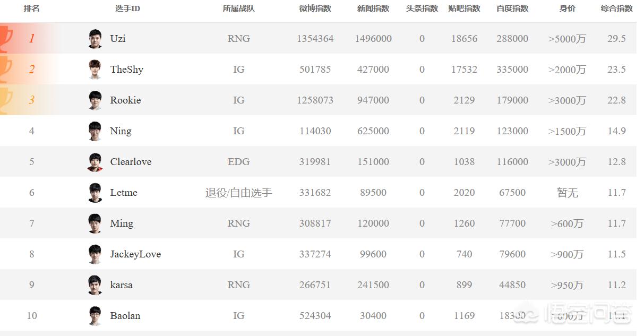Sort by 微博指数 column header
The width and height of the screenshot is (644, 336).
(315, 8)
